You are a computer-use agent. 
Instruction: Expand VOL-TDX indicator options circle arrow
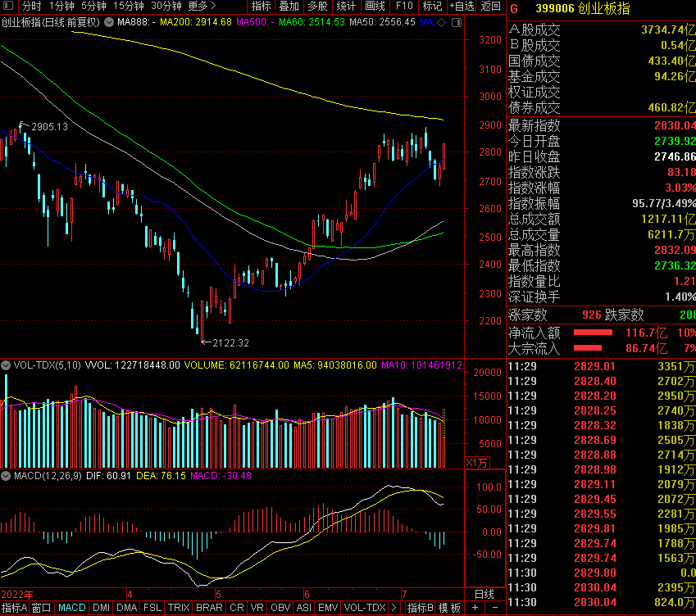(6, 365)
